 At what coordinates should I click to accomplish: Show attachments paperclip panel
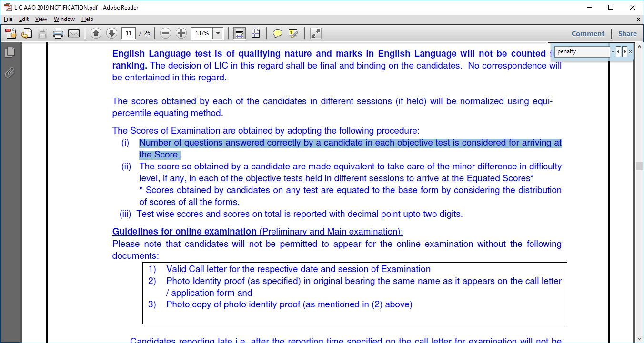pyautogui.click(x=10, y=72)
